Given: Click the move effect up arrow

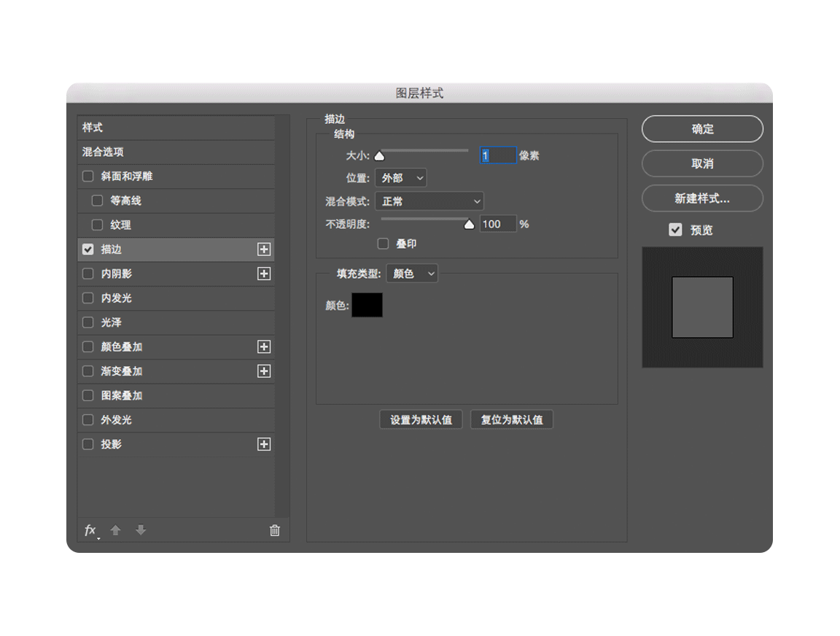Looking at the screenshot, I should pyautogui.click(x=115, y=530).
